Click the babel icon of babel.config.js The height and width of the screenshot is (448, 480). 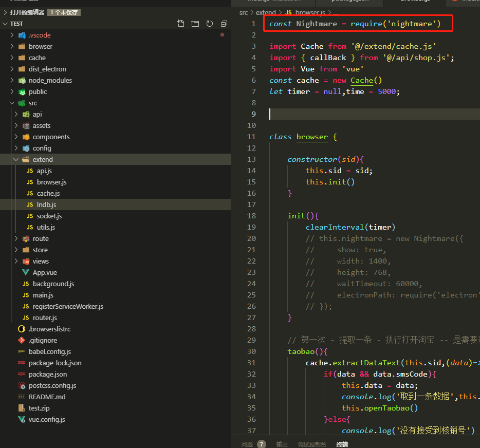(22, 351)
